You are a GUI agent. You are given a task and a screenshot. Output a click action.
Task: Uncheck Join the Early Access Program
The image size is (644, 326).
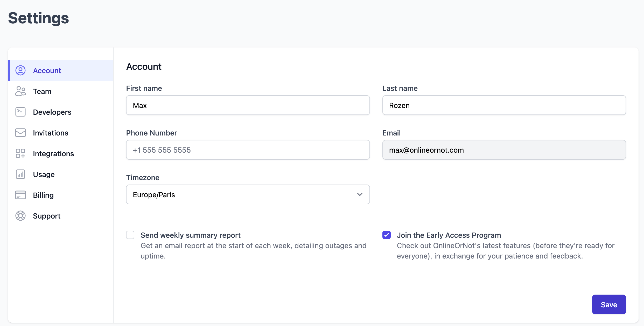(x=386, y=235)
